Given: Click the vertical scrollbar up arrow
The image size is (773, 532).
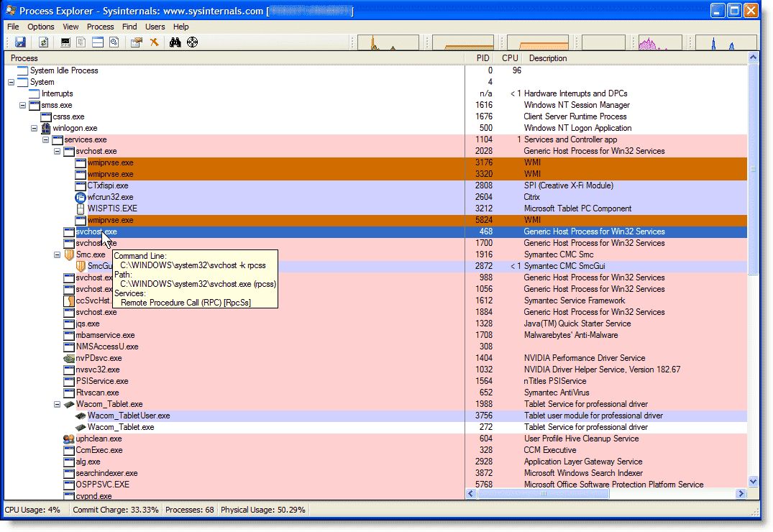Looking at the screenshot, I should point(753,58).
